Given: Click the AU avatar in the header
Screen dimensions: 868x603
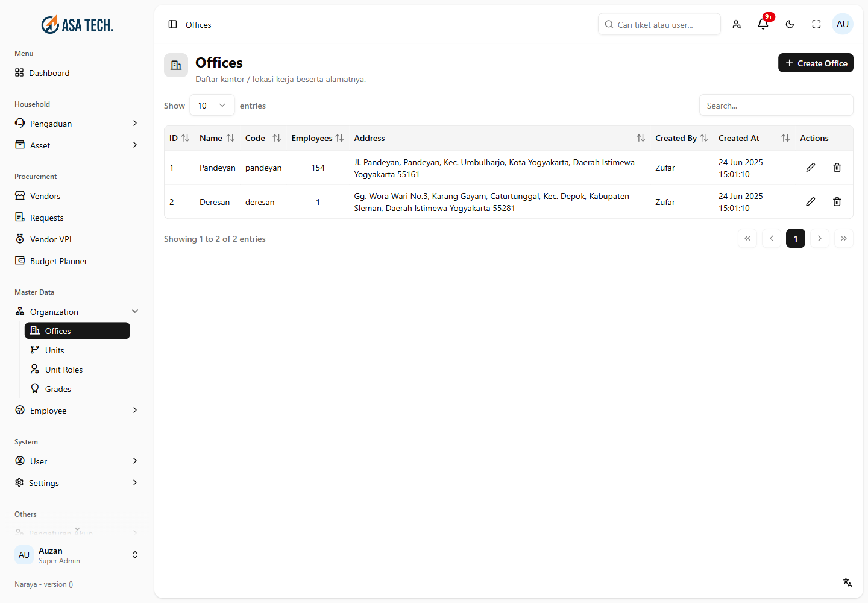Looking at the screenshot, I should [843, 24].
